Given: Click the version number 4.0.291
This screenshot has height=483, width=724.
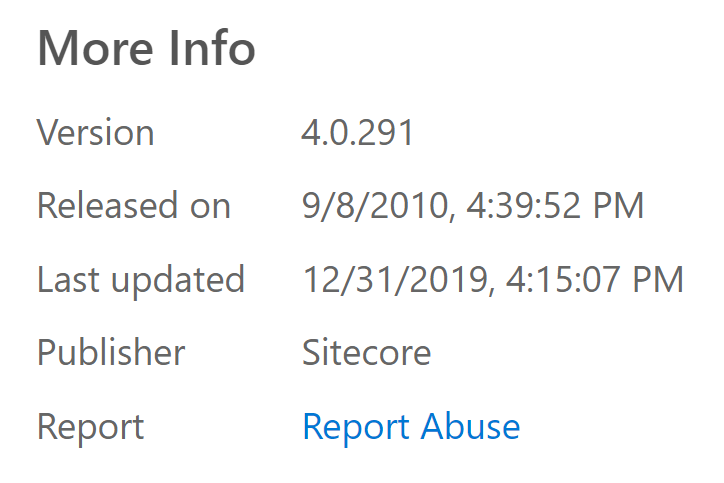Looking at the screenshot, I should pos(358,133).
